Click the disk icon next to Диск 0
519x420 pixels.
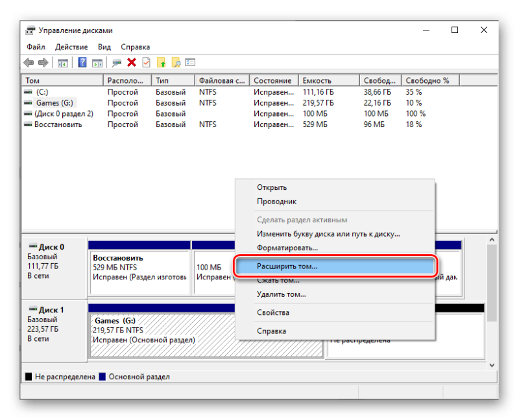coord(33,246)
